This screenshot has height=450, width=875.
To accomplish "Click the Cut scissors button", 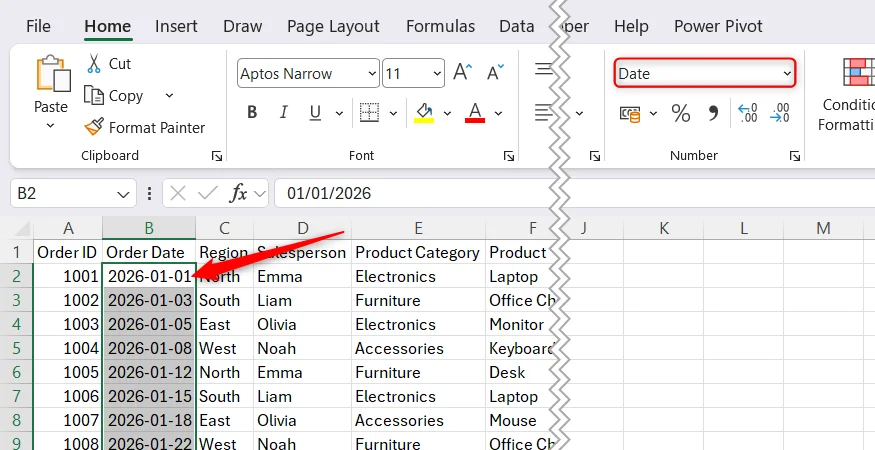I will pyautogui.click(x=109, y=64).
